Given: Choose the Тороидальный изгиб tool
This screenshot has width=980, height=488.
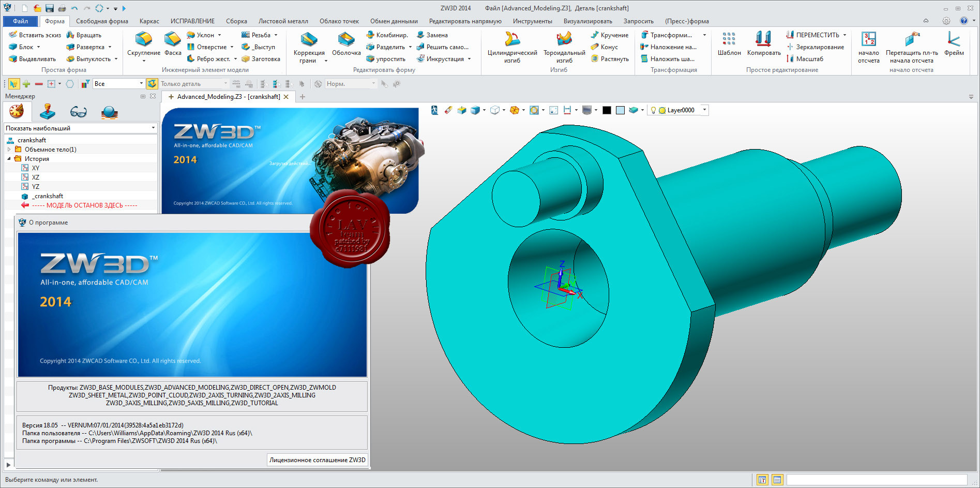Looking at the screenshot, I should 564,47.
